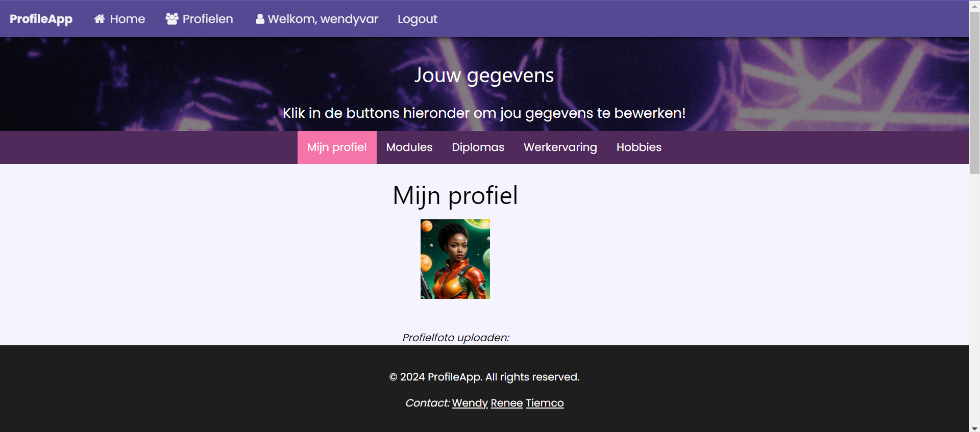
Task: Open the Hobbies tab
Action: 639,147
